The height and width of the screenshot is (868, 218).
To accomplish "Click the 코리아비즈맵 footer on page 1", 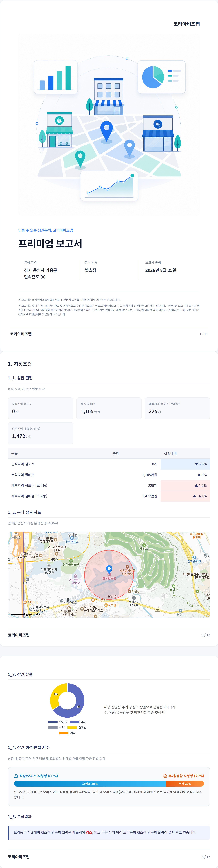I will coord(21,334).
